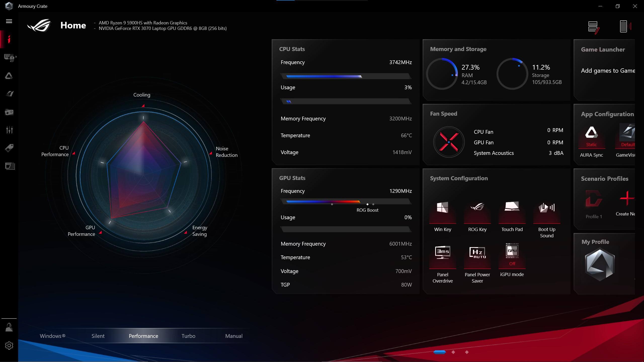The width and height of the screenshot is (644, 362).
Task: Open the user account icon in sidebar
Action: [9, 327]
